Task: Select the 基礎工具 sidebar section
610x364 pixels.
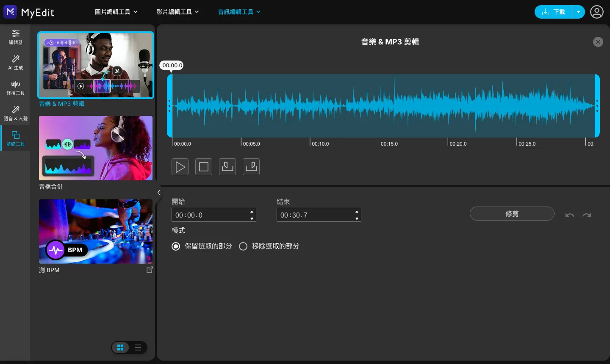Action: (x=15, y=138)
